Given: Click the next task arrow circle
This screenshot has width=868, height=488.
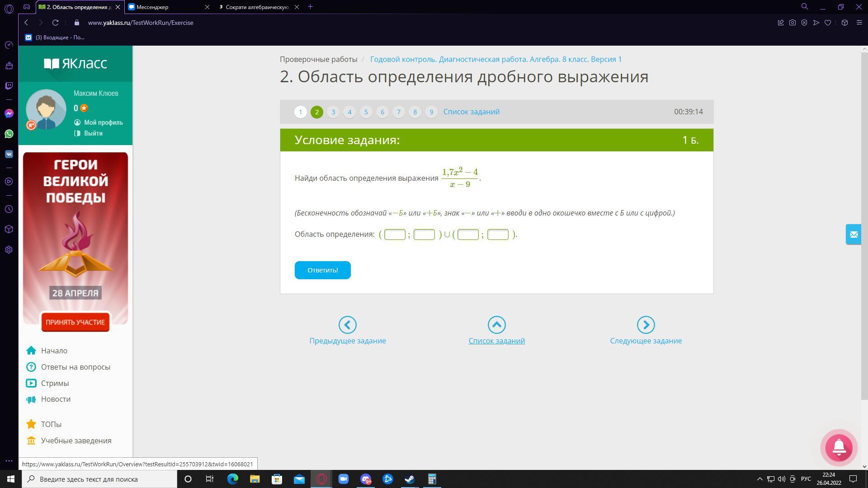Looking at the screenshot, I should pyautogui.click(x=646, y=325).
